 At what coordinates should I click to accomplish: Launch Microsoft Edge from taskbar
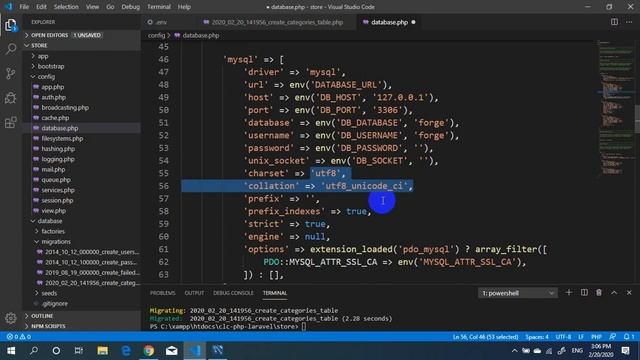click(126, 351)
